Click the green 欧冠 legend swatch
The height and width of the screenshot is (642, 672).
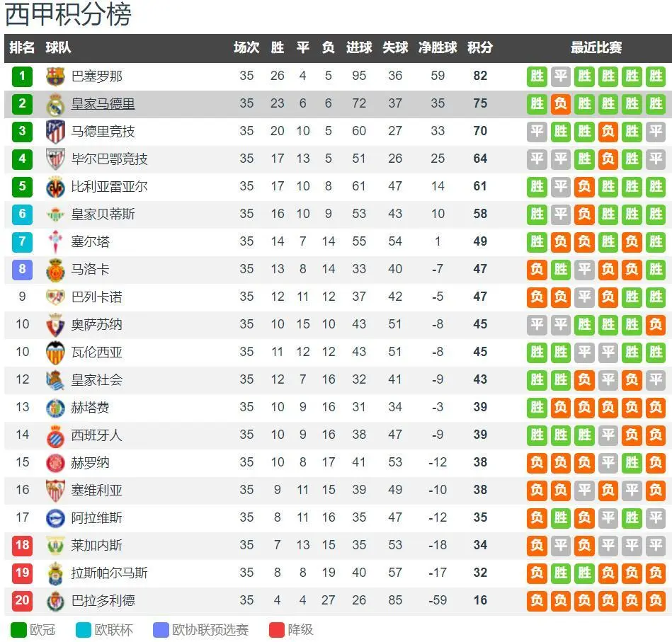coord(18,630)
